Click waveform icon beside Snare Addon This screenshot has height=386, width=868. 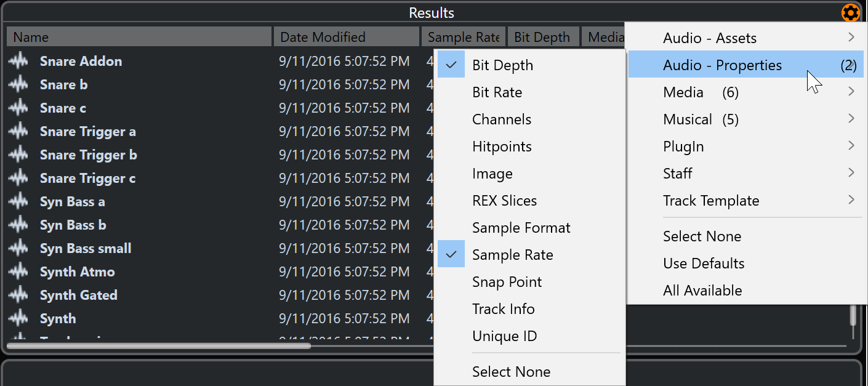(19, 61)
